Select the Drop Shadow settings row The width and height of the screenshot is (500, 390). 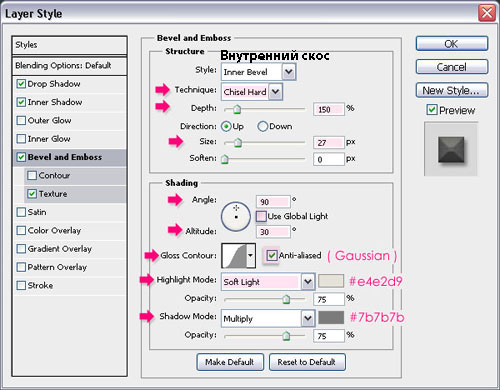tap(70, 84)
